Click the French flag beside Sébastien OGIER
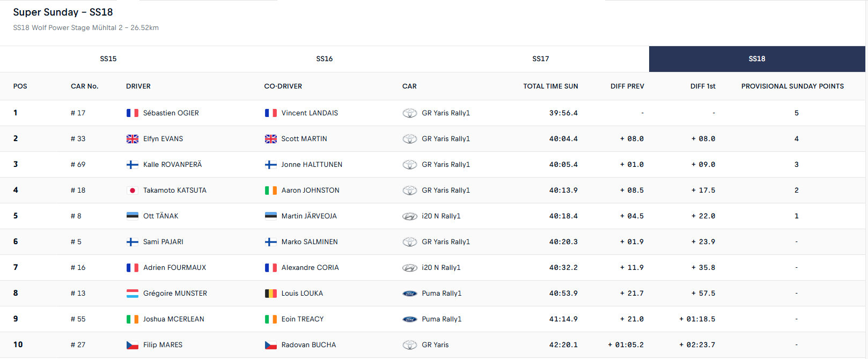Image resolution: width=868 pixels, height=359 pixels. tap(133, 113)
